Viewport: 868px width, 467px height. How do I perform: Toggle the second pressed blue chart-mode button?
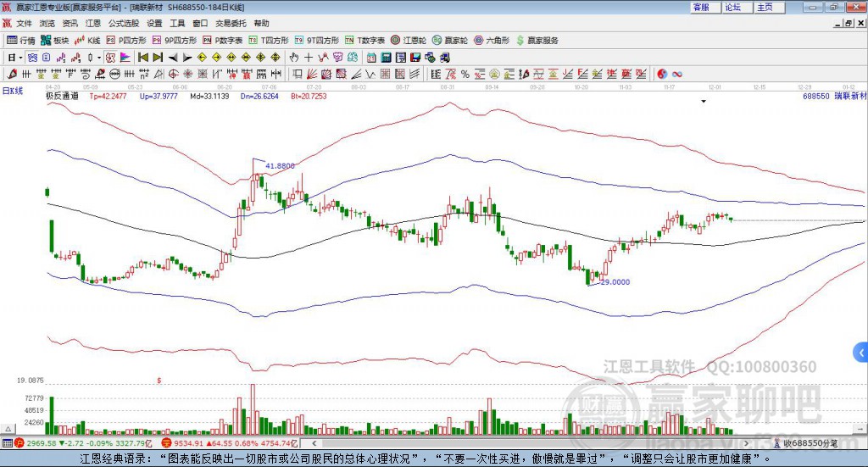click(x=47, y=58)
